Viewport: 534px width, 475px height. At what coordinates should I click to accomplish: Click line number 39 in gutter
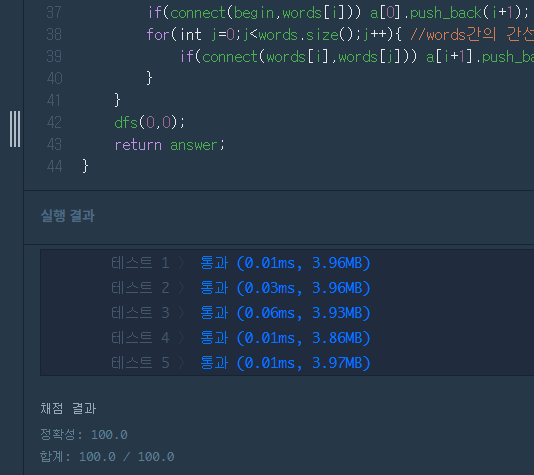pyautogui.click(x=54, y=56)
